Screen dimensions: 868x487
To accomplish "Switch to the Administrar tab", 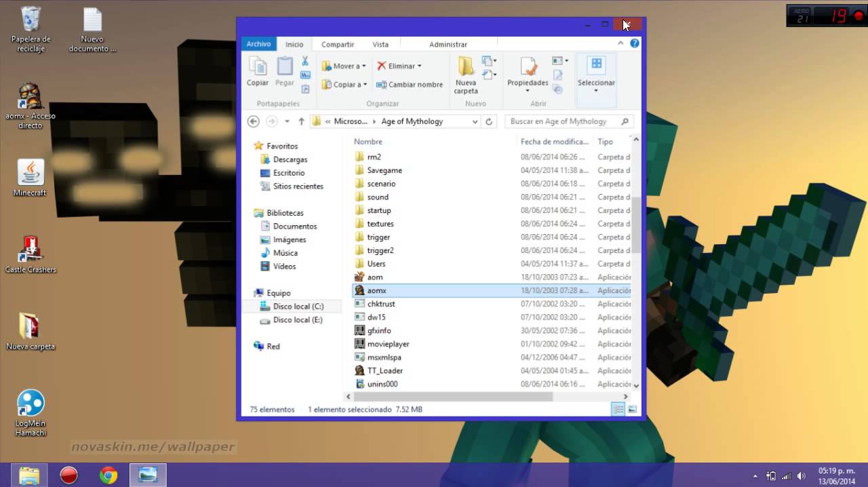I will point(448,44).
